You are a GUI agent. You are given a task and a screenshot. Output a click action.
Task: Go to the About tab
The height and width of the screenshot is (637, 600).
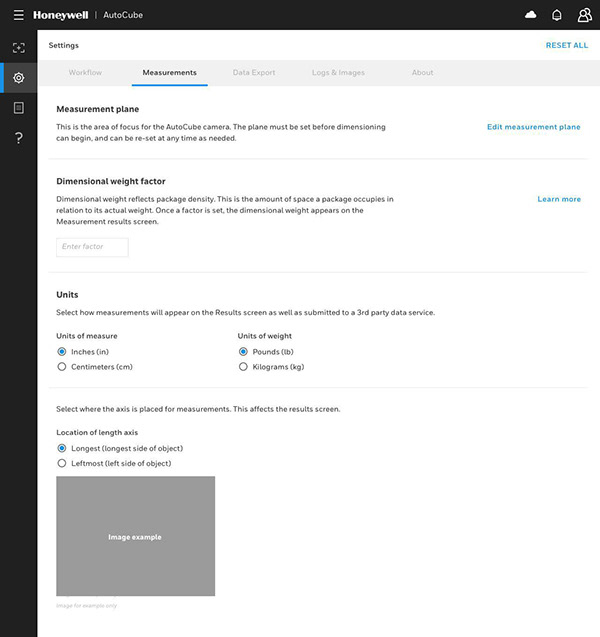pyautogui.click(x=422, y=72)
